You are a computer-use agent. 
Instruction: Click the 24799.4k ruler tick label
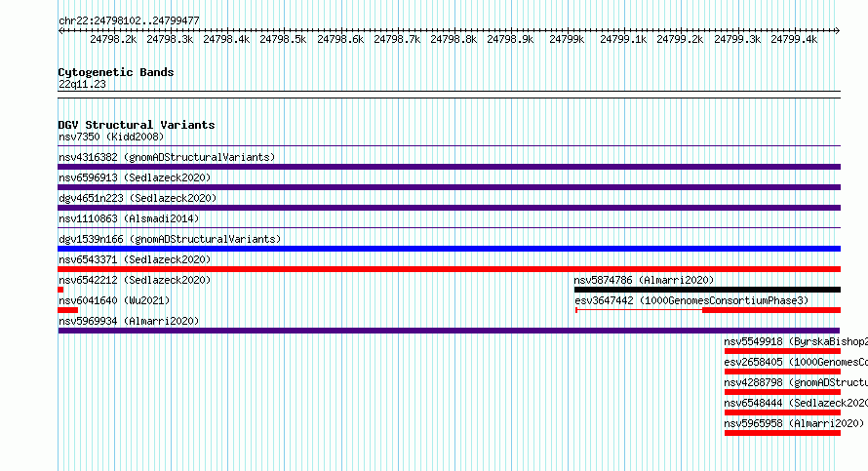(794, 39)
